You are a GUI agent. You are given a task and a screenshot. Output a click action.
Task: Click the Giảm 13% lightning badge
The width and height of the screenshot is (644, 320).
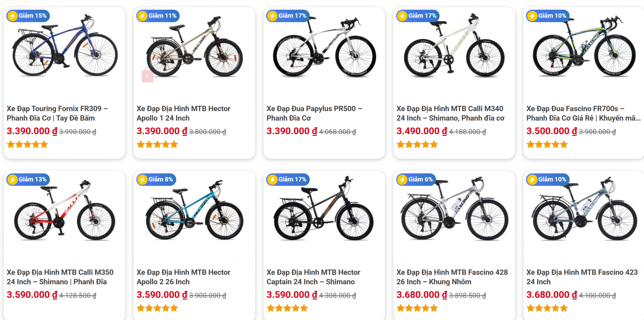point(28,179)
